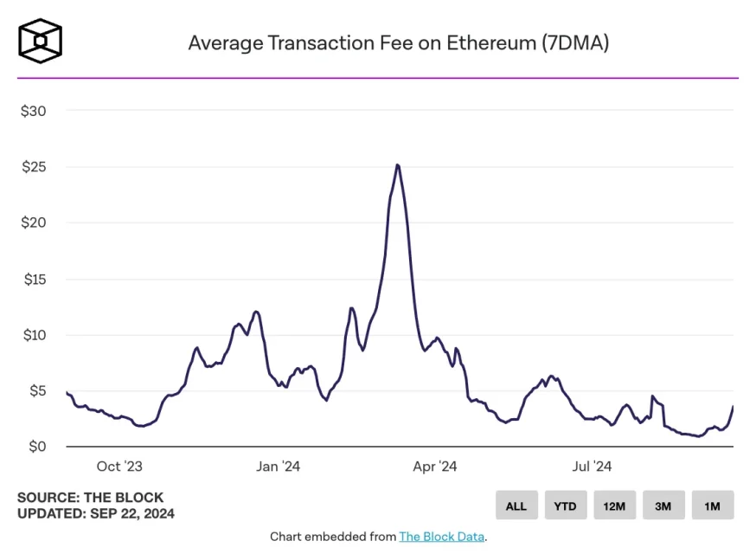Select the ALL time range button
Viewport: 756px width, 554px height.
[x=516, y=506]
